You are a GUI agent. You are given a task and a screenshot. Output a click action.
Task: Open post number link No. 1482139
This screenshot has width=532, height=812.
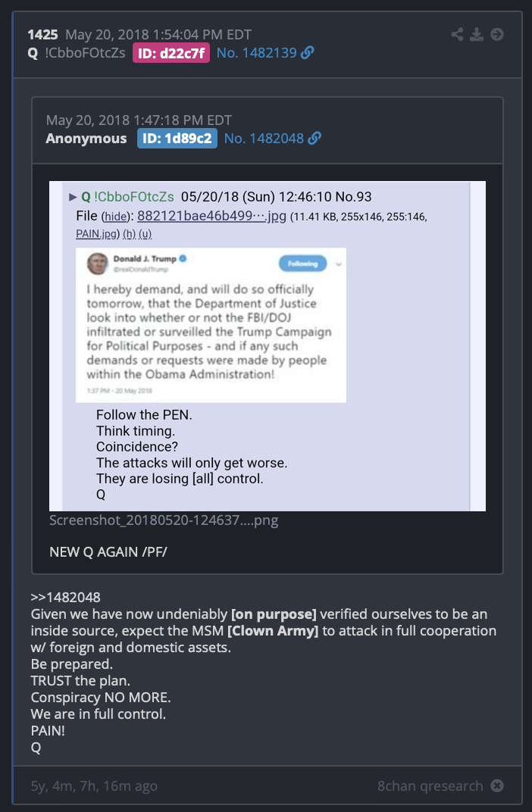pos(256,53)
